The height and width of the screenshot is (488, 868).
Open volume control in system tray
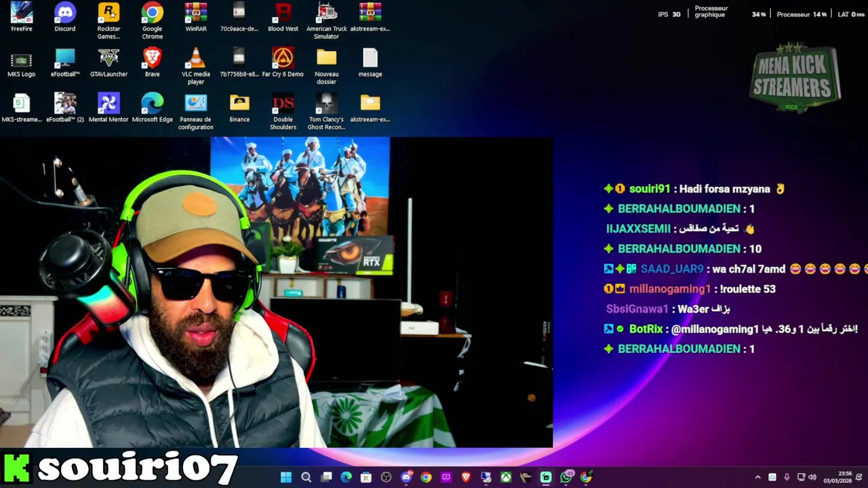coord(812,477)
